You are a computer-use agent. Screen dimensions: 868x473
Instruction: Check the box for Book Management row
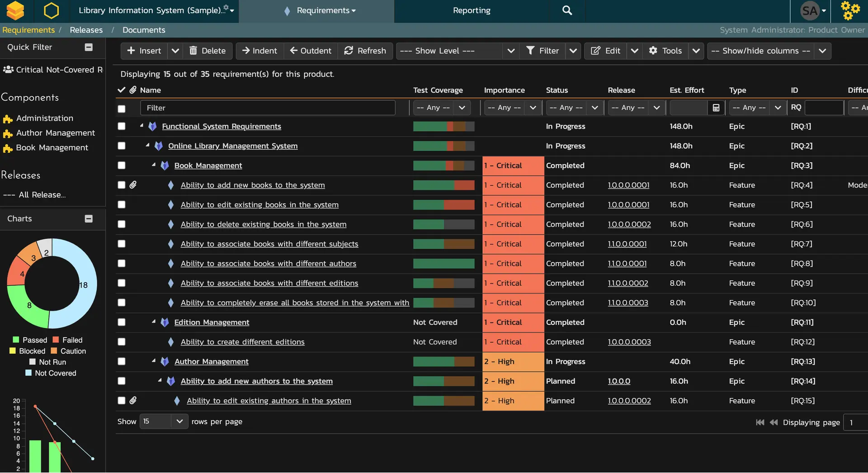(122, 166)
